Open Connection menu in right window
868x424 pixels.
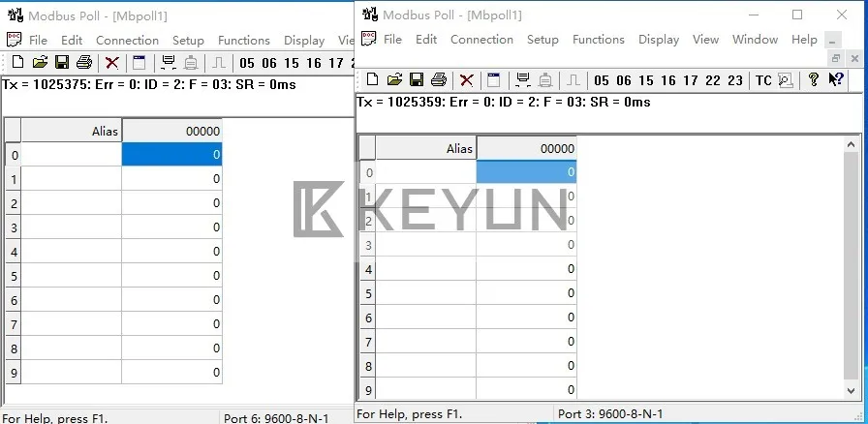pos(481,40)
